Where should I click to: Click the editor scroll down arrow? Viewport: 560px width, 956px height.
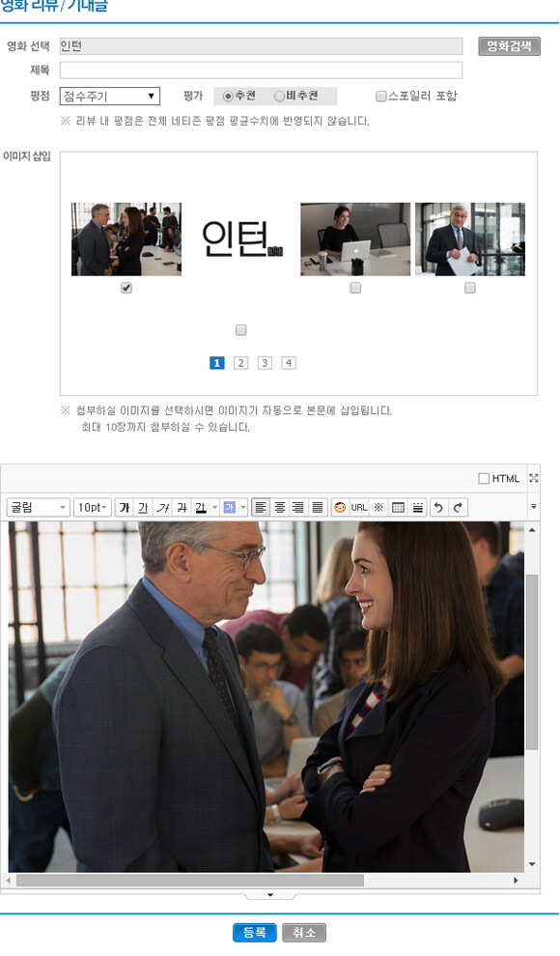tap(532, 864)
